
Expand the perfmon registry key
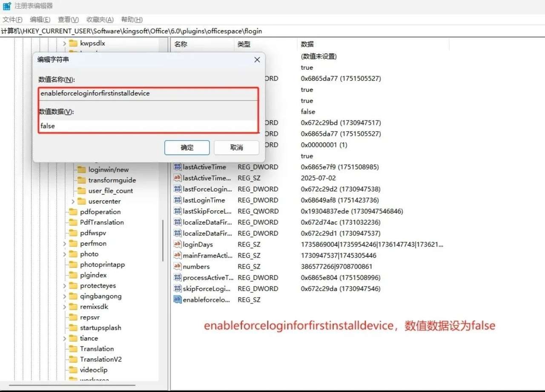(65, 243)
